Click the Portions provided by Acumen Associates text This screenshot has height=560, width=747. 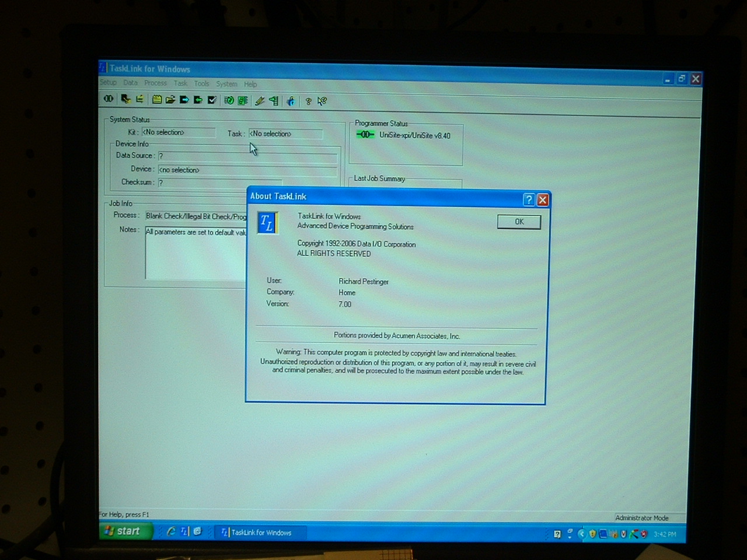[x=397, y=335]
